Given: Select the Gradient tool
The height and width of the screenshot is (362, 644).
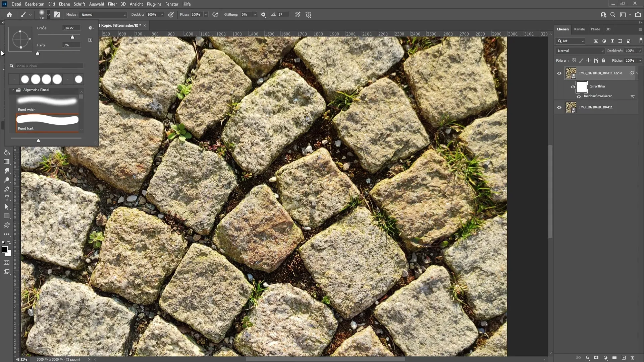Looking at the screenshot, I should pyautogui.click(x=7, y=161).
